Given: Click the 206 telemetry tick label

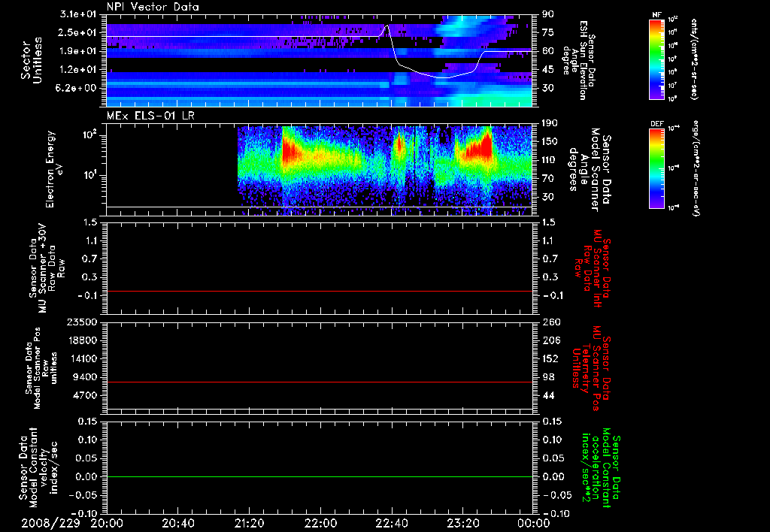Looking at the screenshot, I should (550, 340).
